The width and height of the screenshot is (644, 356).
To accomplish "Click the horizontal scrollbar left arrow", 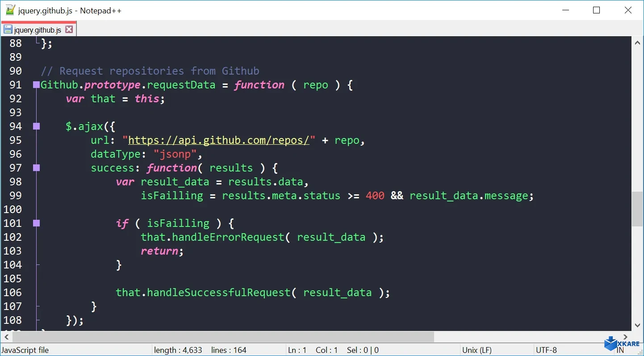I will [x=6, y=337].
